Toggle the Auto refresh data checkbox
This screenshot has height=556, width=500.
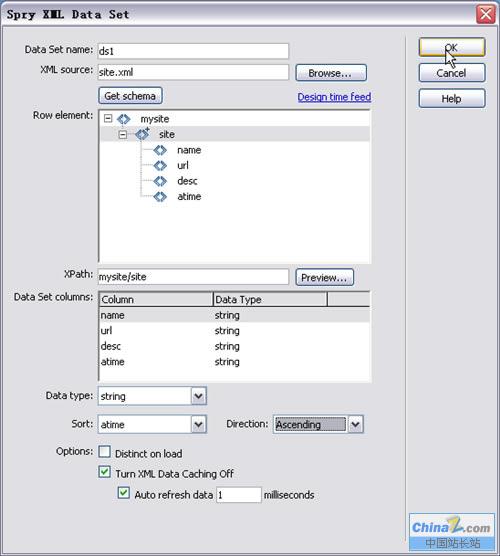click(x=123, y=493)
